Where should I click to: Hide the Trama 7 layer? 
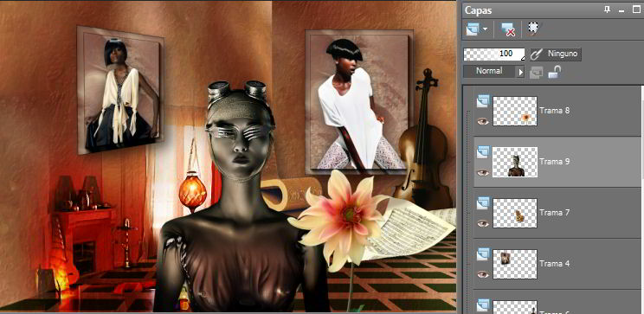pos(483,223)
